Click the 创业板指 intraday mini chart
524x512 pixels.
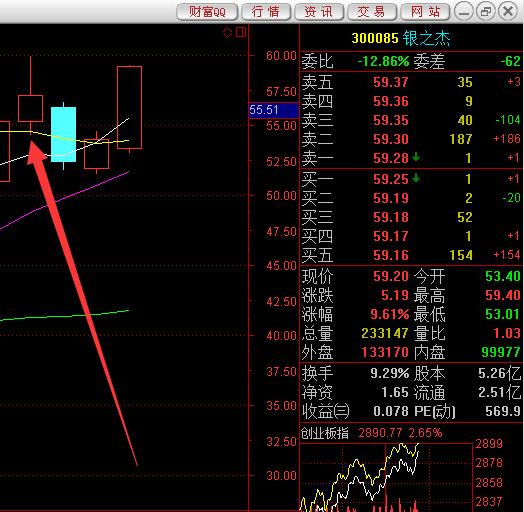pyautogui.click(x=386, y=477)
